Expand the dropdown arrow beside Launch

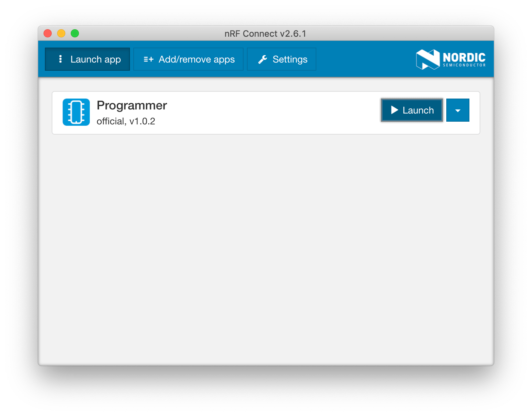[458, 110]
